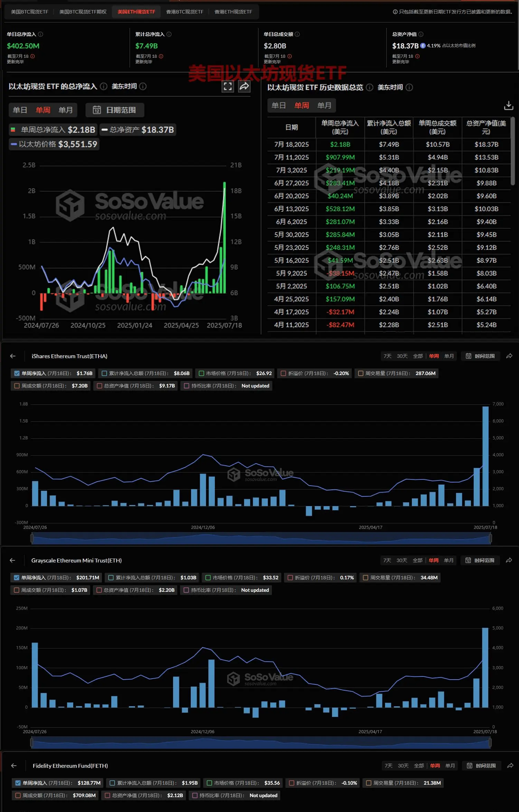This screenshot has height=812, width=519.
Task: Click info icon next to 累计总净流入
Action: pyautogui.click(x=169, y=34)
